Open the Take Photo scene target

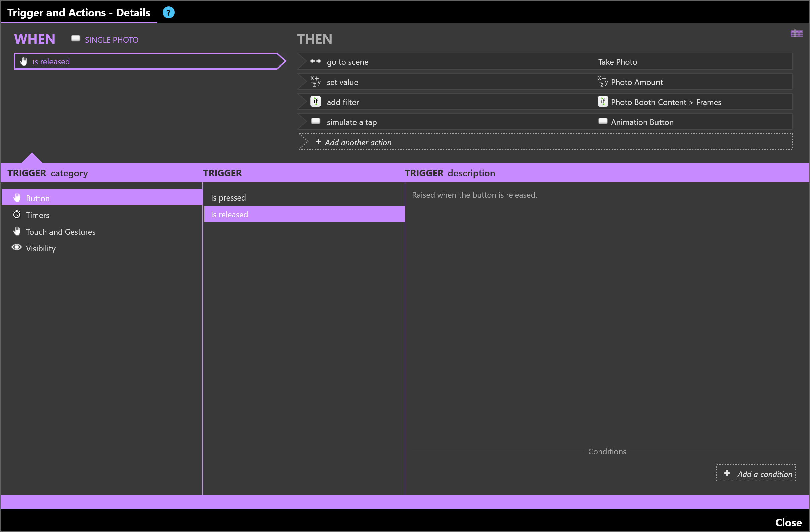tap(617, 62)
